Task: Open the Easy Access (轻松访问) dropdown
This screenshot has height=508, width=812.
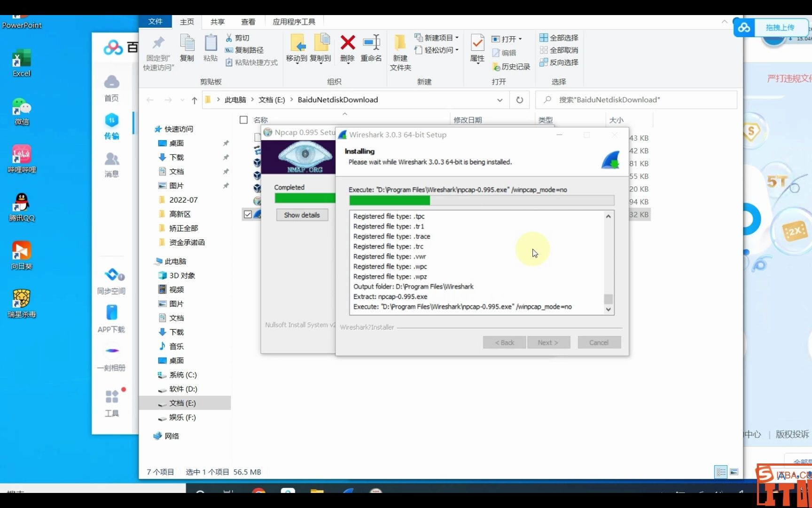Action: pos(437,50)
